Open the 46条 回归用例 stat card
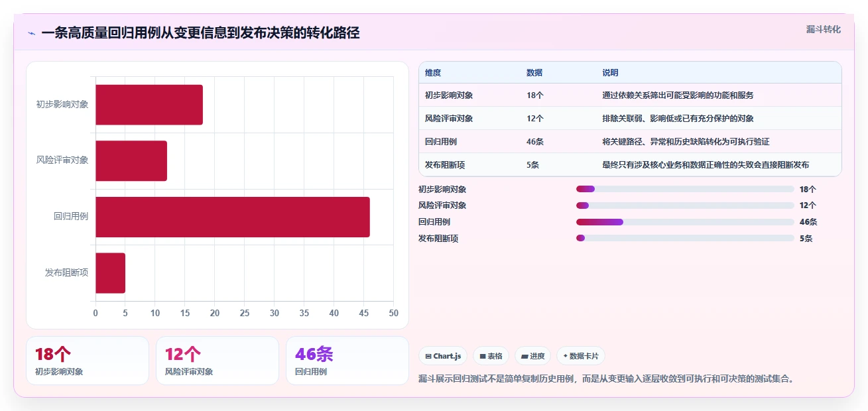 click(x=347, y=361)
